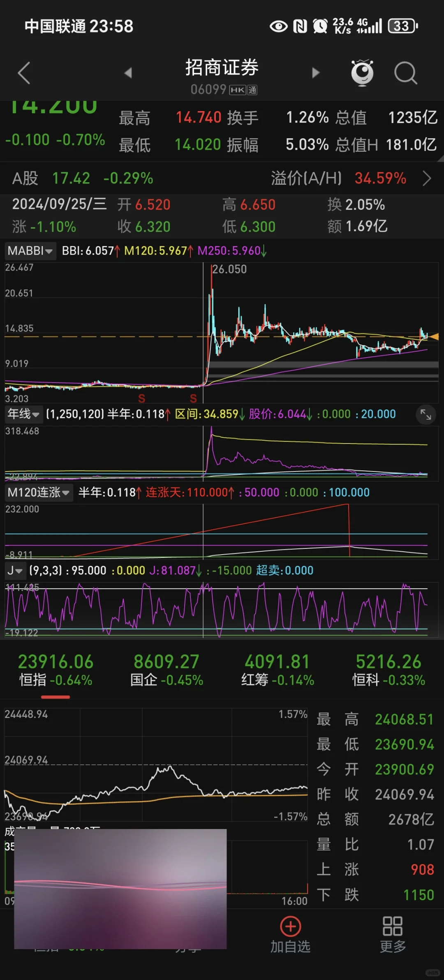Tap the 连涨天:110.000 value

click(x=190, y=492)
